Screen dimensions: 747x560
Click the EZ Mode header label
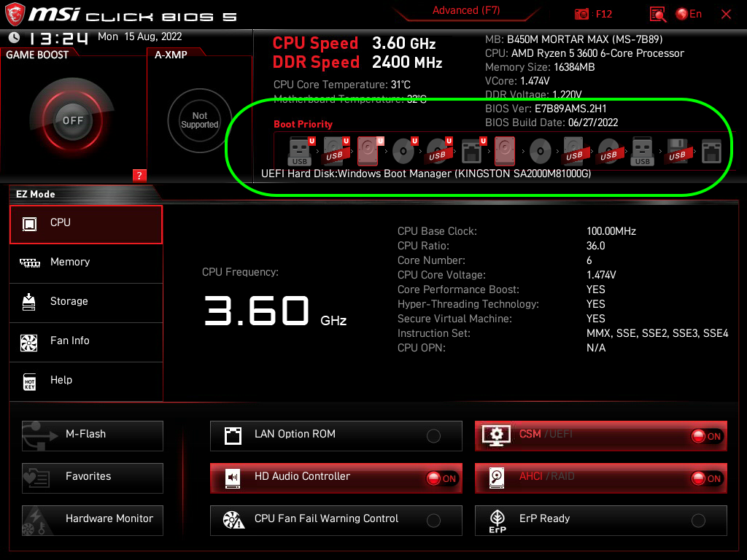click(x=36, y=194)
